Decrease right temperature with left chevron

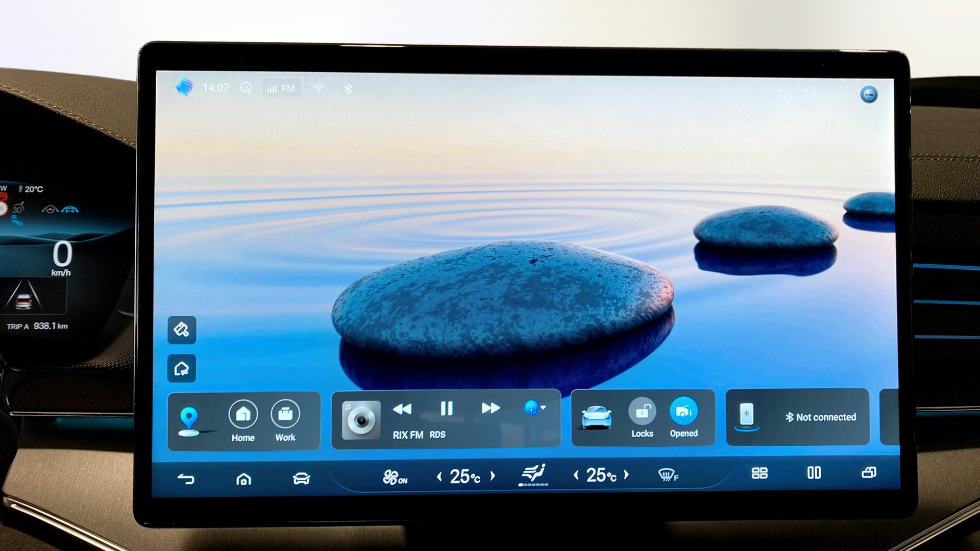576,475
